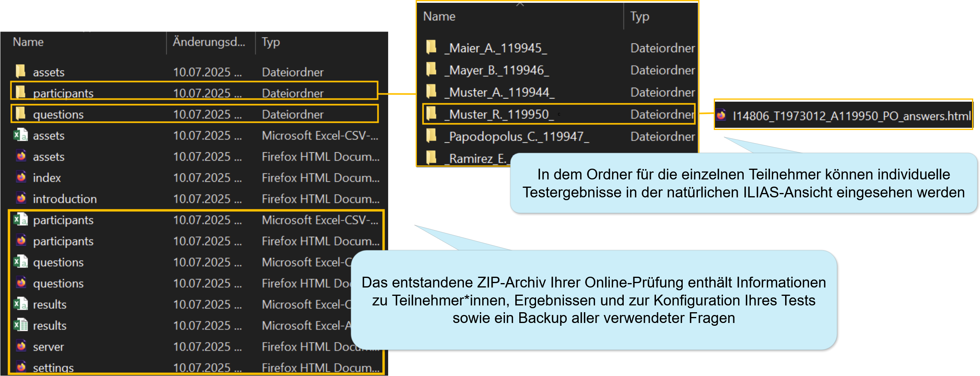Viewport: 980px width, 376px height.
Task: Click the settings Firefox HTML file icon
Action: [21, 366]
